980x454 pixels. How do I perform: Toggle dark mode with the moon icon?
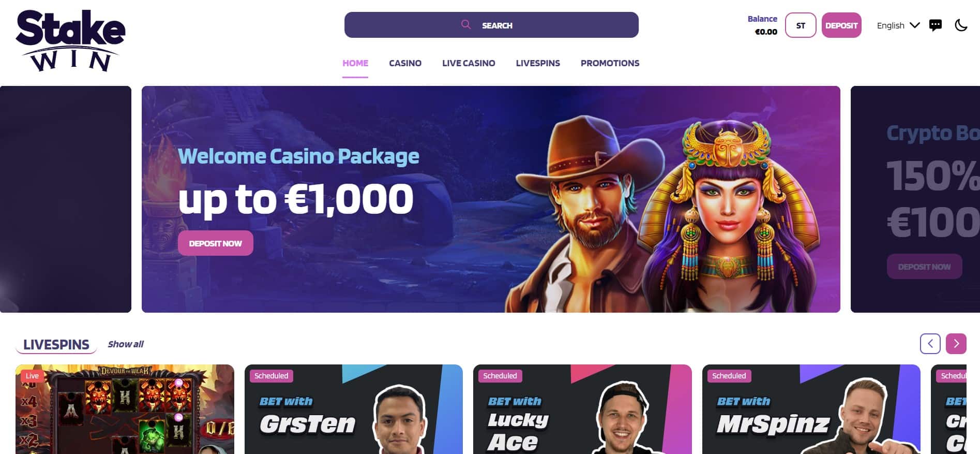[961, 25]
